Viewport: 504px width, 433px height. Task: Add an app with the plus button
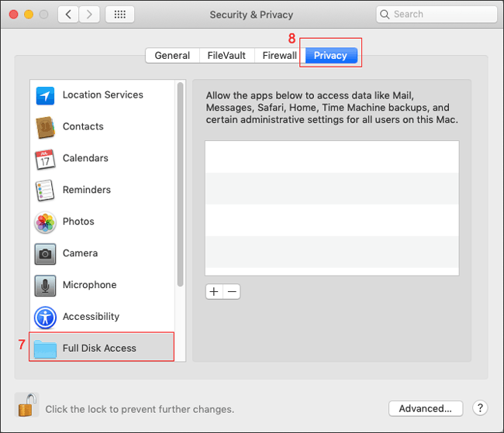(214, 292)
